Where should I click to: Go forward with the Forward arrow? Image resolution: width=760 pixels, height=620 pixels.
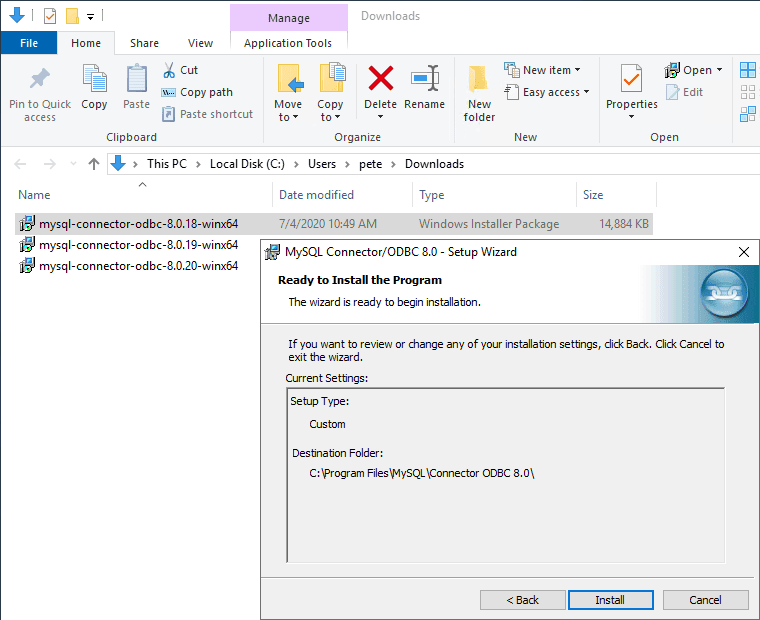49,164
